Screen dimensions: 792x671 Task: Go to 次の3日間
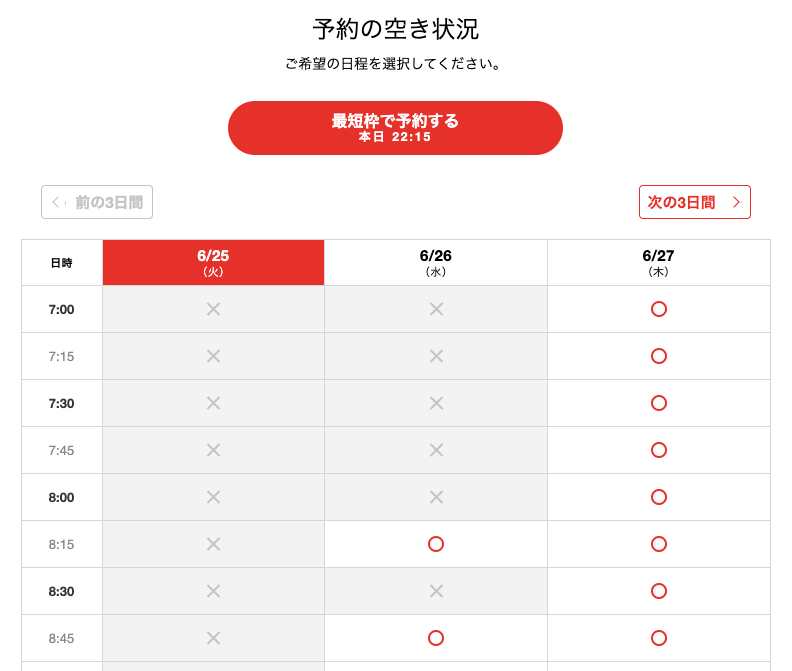695,202
